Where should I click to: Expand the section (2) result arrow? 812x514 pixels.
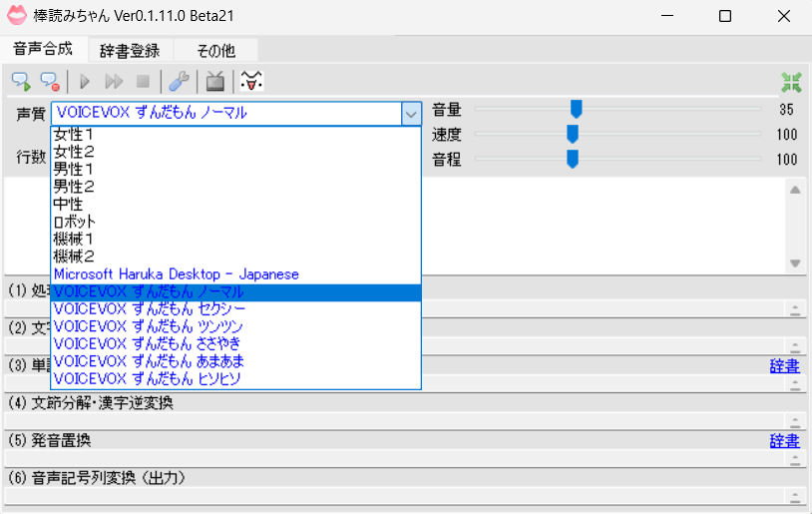pos(795,346)
